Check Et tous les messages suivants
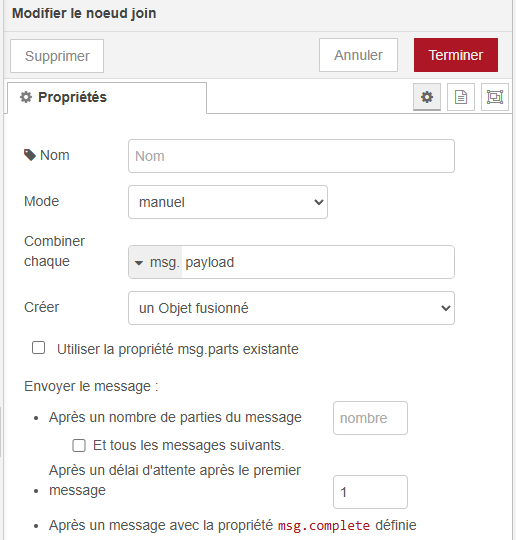 79,445
